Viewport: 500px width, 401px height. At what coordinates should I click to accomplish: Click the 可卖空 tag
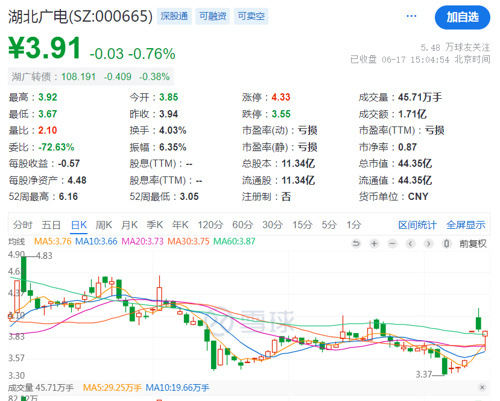pos(251,16)
